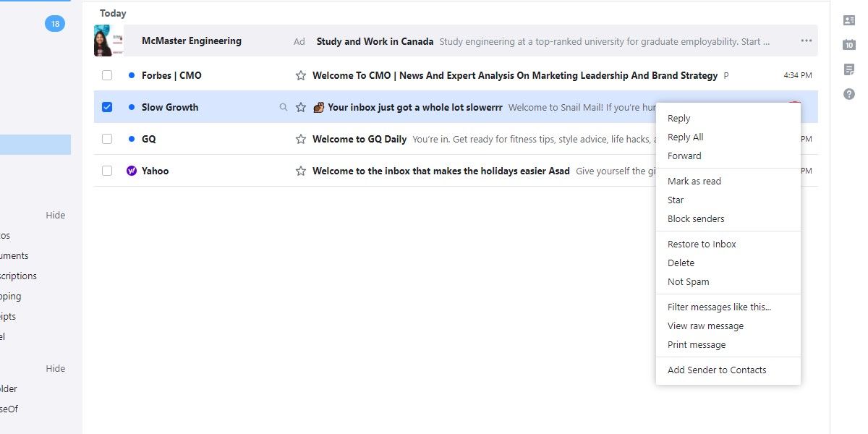Viewport: 868px width, 434px height.
Task: Open the Calendar icon in right sidebar
Action: pos(848,45)
